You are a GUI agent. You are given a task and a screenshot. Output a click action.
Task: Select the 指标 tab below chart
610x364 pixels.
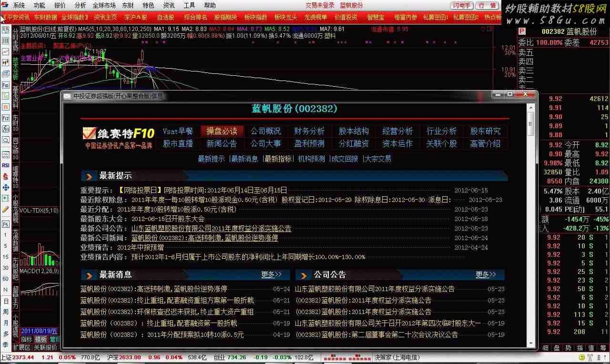pos(26,339)
